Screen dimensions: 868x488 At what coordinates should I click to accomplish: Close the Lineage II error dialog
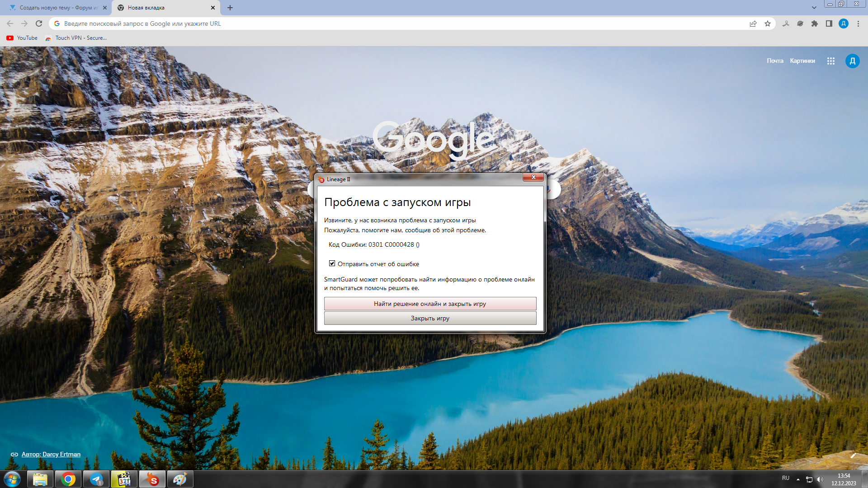point(533,177)
